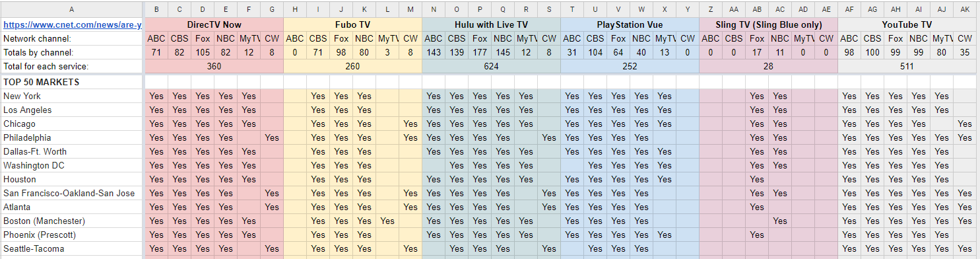This screenshot has height=259, width=980.
Task: Select the YouTube TV total 511 cell
Action: (x=907, y=66)
